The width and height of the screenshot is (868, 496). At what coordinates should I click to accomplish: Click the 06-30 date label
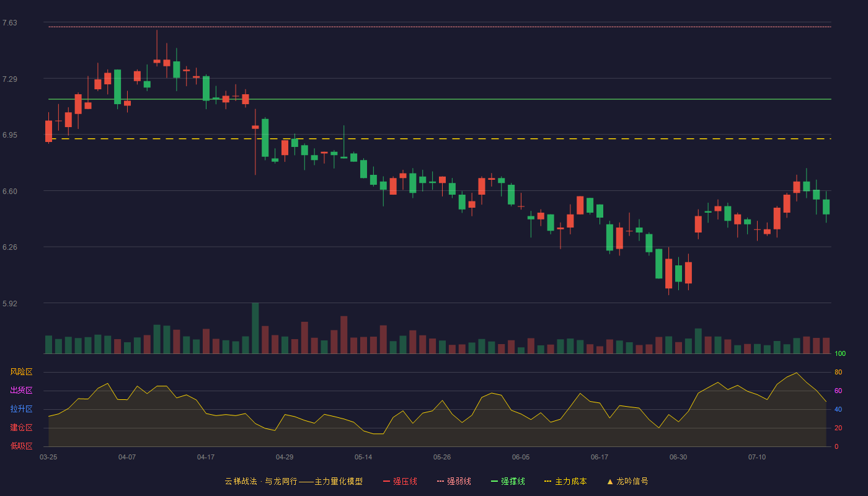point(678,457)
